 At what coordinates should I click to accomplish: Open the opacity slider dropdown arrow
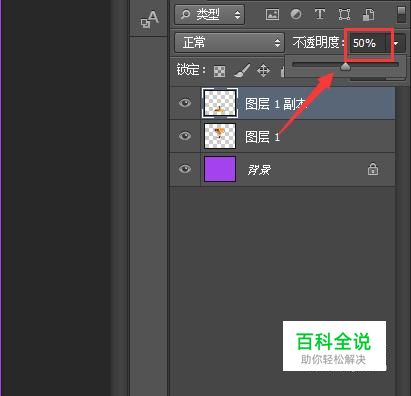click(x=396, y=43)
